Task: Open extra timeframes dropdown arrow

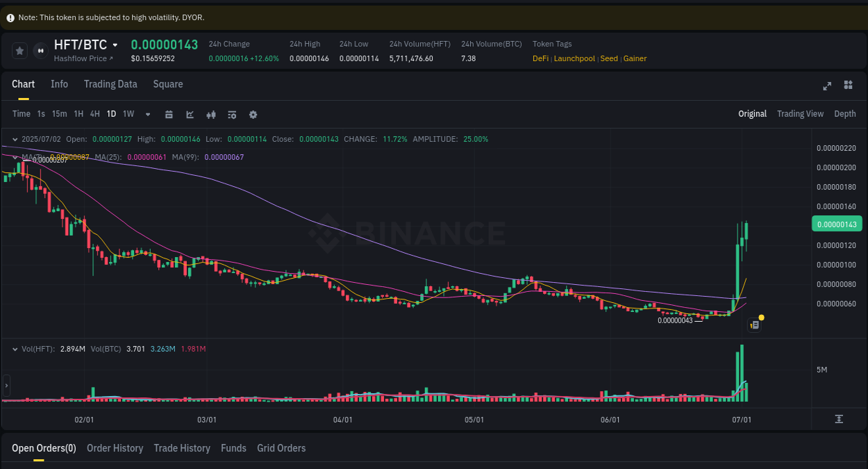Action: [x=147, y=114]
